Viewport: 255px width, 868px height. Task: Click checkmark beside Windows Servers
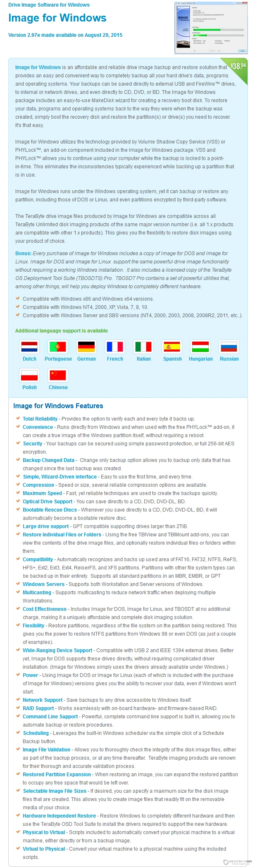18,584
